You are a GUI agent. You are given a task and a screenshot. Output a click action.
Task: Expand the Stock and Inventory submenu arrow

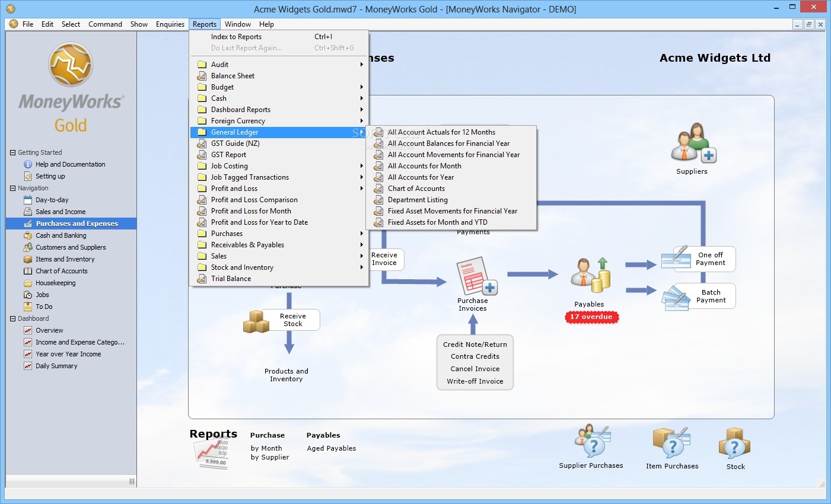point(361,267)
